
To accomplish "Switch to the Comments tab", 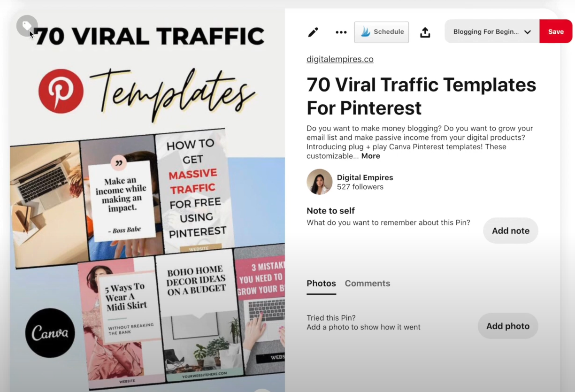I will 368,284.
